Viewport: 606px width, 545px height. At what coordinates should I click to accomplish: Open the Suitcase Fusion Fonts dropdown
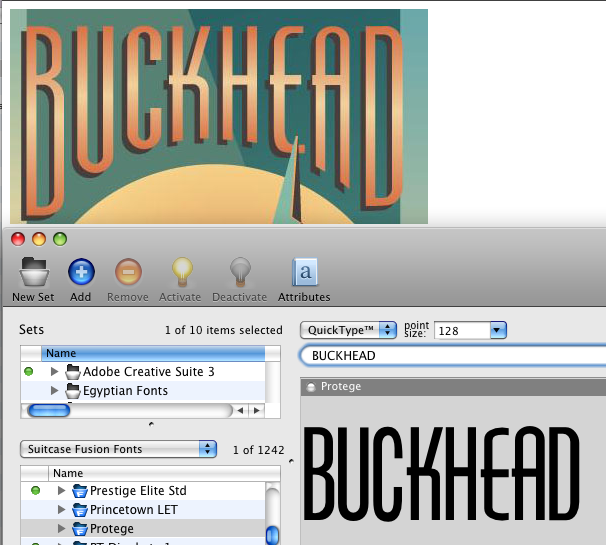(x=118, y=449)
